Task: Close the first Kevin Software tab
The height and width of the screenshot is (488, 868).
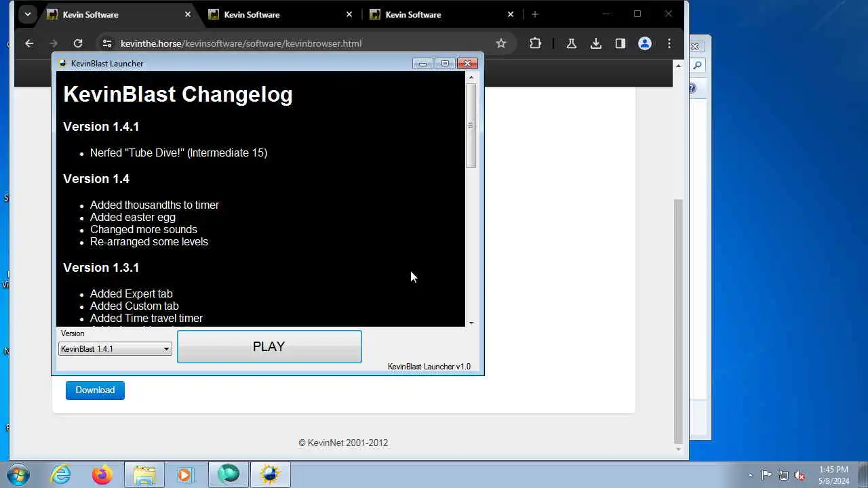Action: tap(188, 14)
